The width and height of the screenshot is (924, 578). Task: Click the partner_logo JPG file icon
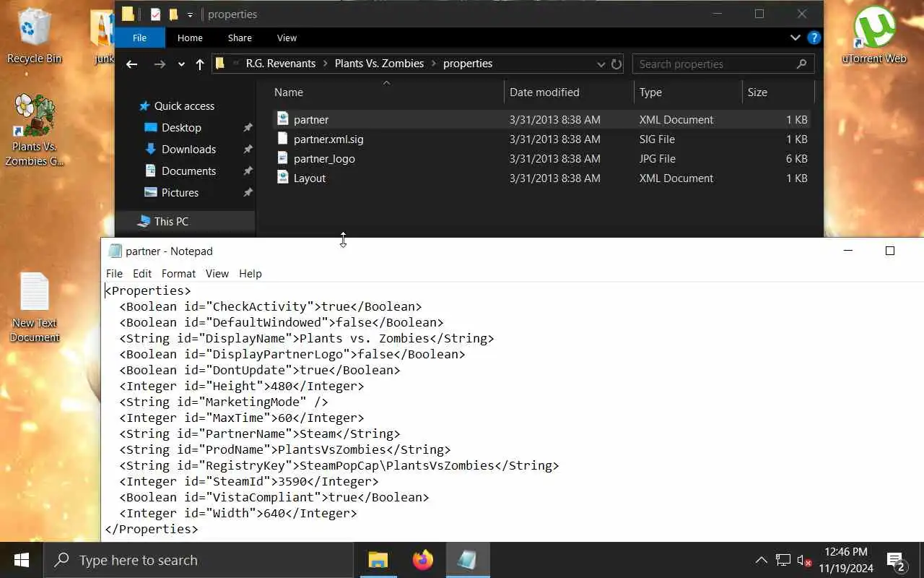[x=283, y=158]
